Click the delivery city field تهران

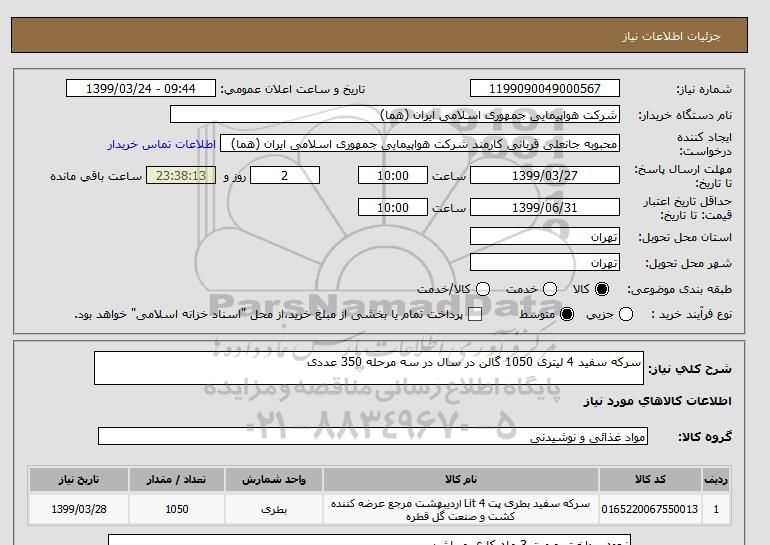coord(545,263)
